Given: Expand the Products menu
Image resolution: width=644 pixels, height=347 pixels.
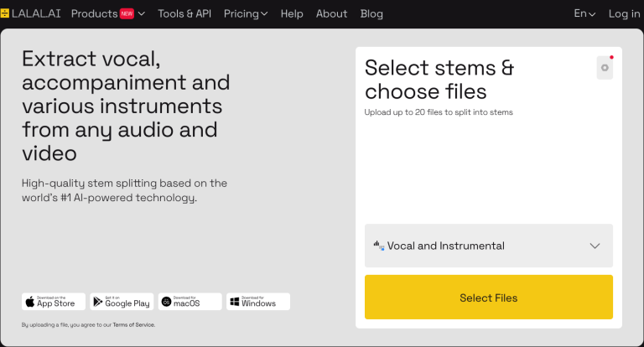Looking at the screenshot, I should pyautogui.click(x=94, y=13).
